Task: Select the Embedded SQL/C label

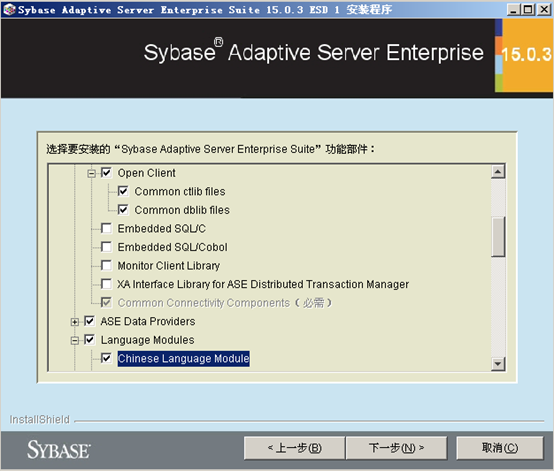Action: coord(161,229)
